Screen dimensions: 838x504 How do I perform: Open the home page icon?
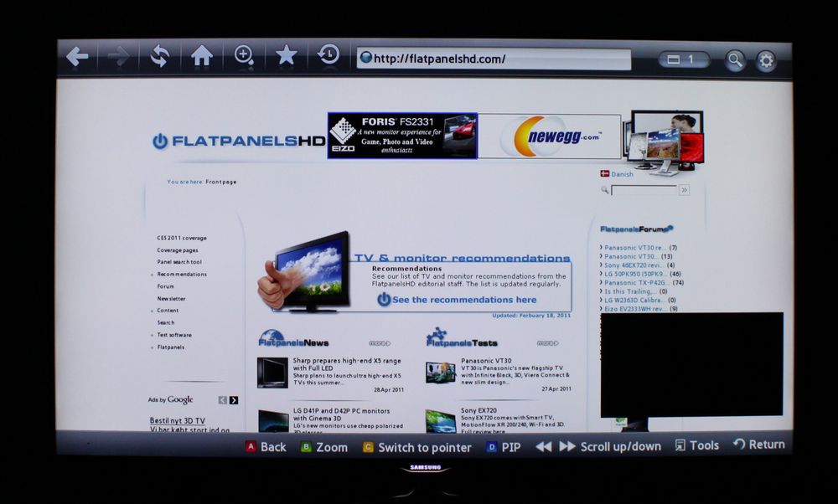point(201,55)
